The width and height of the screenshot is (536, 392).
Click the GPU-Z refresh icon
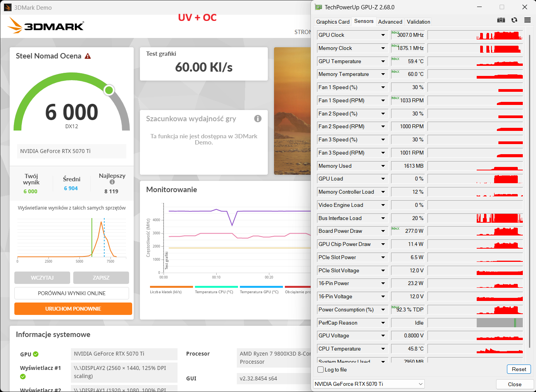coord(514,20)
